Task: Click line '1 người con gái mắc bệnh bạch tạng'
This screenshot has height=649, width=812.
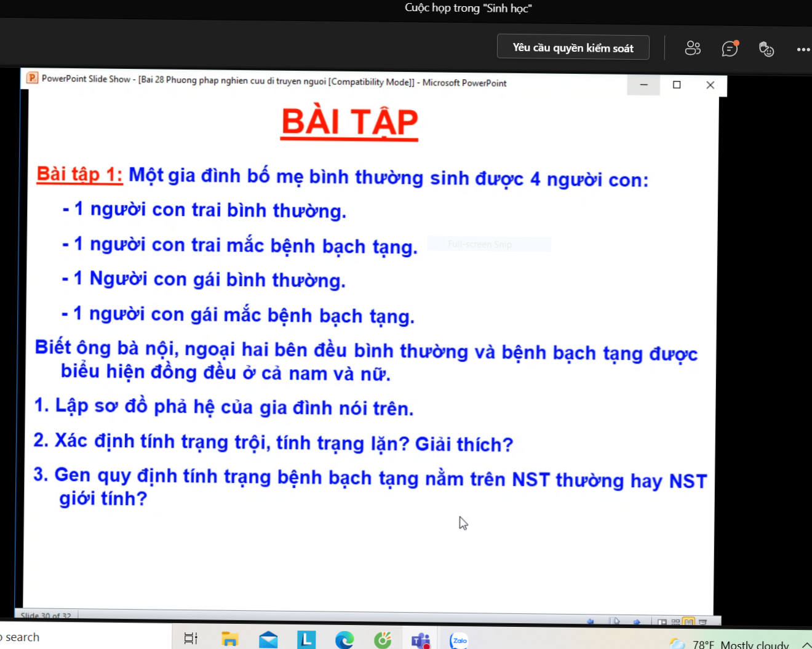Action: click(x=238, y=314)
